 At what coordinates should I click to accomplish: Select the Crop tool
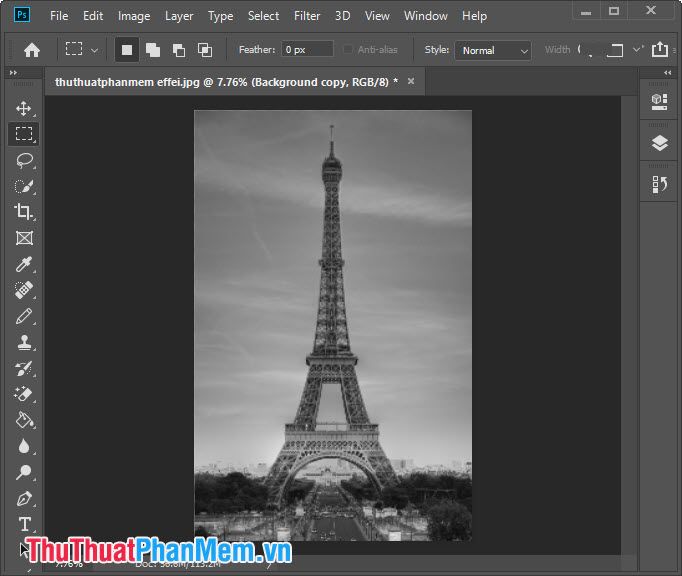(23, 212)
